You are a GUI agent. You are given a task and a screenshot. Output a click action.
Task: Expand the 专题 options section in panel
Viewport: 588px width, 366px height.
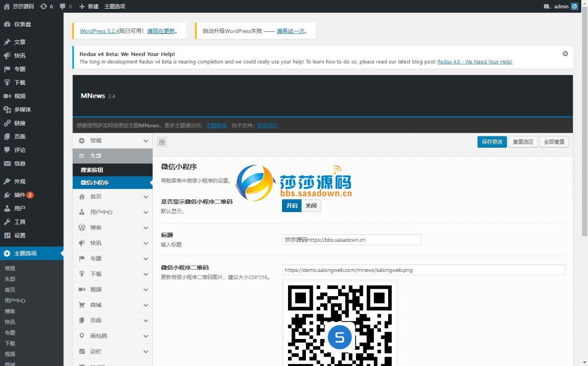113,259
